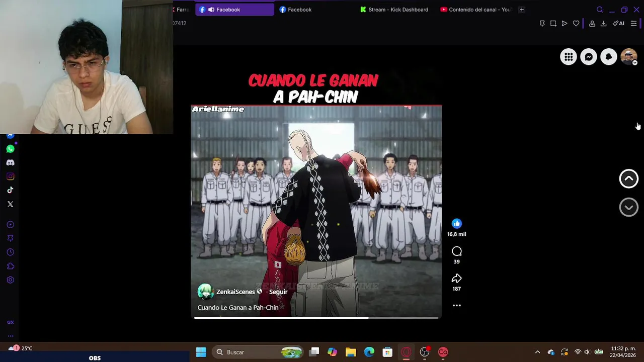Open Discord in the Opera GX sidebar
Viewport: 644px width, 362px height.
(x=10, y=162)
